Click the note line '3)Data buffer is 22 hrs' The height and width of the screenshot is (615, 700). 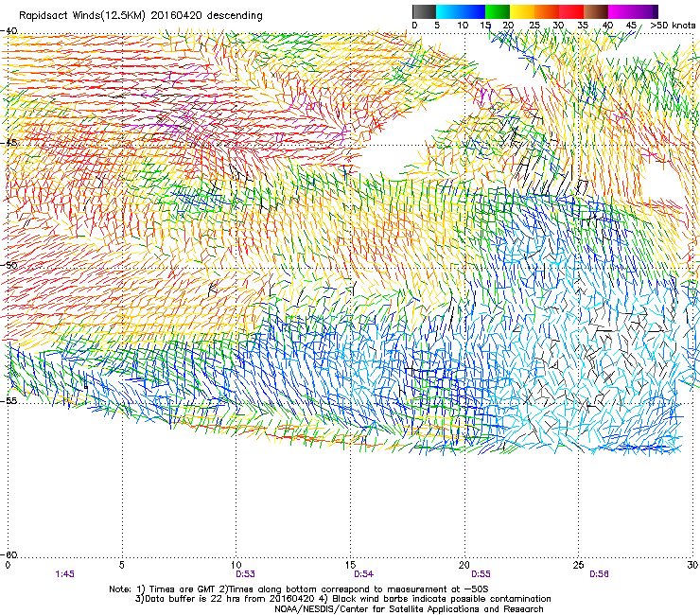click(343, 599)
